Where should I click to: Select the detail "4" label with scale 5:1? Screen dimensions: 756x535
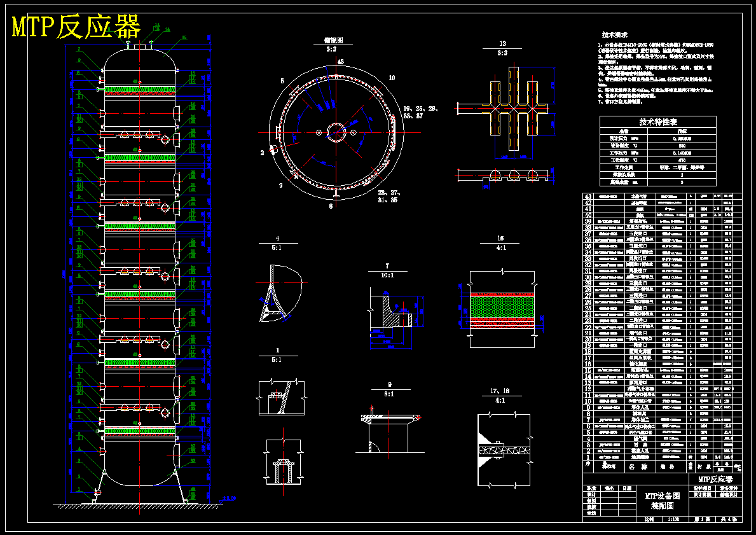click(278, 239)
